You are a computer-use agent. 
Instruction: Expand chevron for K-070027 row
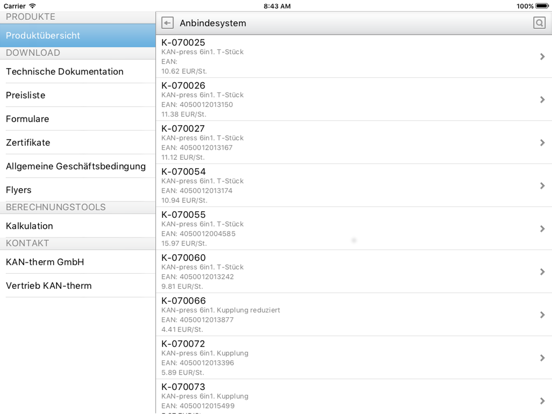(x=542, y=143)
